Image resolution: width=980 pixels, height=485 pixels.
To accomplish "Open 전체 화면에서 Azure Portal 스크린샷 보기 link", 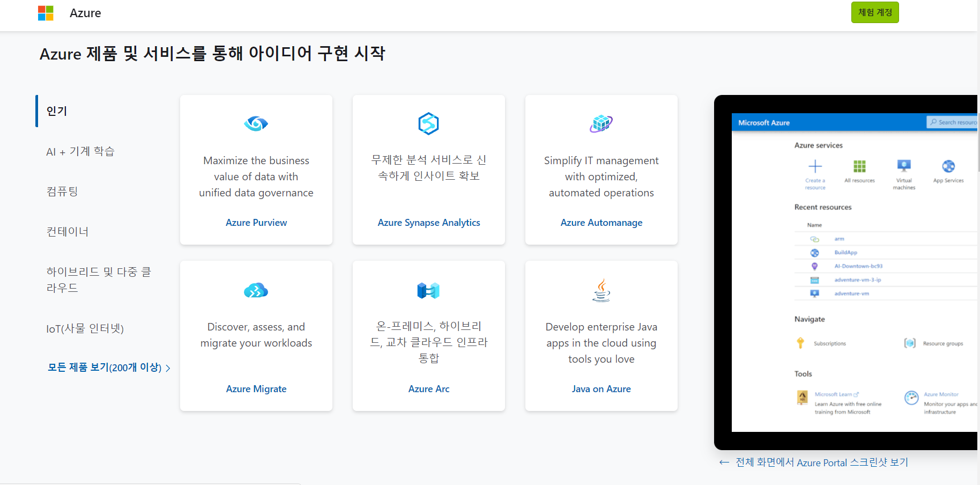I will click(822, 462).
